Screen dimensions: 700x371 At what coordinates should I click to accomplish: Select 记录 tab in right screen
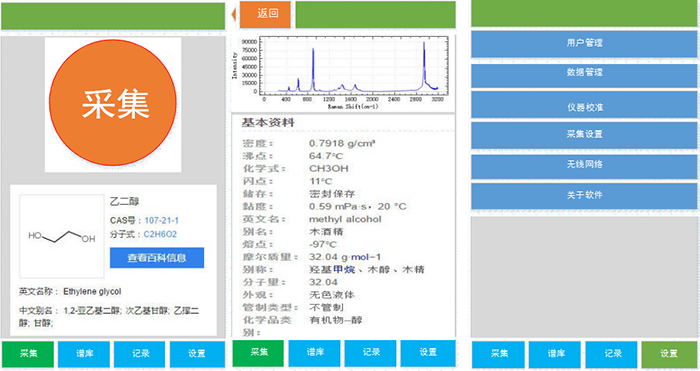(x=611, y=354)
